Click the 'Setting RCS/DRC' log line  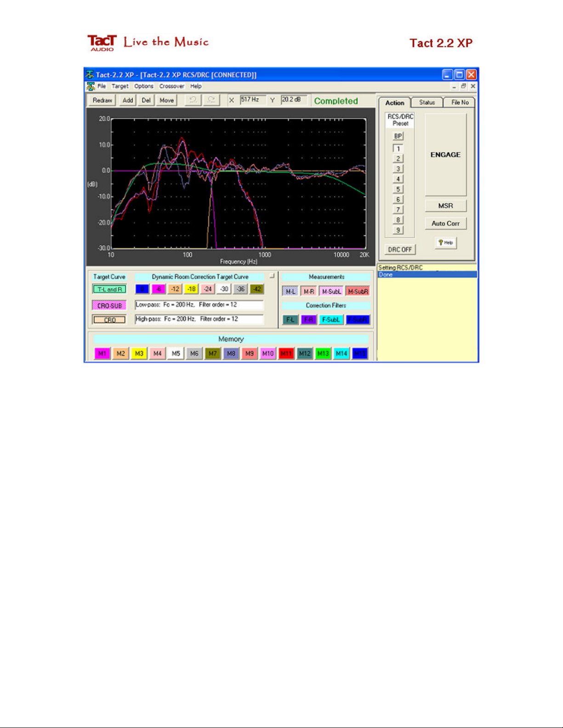pyautogui.click(x=427, y=268)
